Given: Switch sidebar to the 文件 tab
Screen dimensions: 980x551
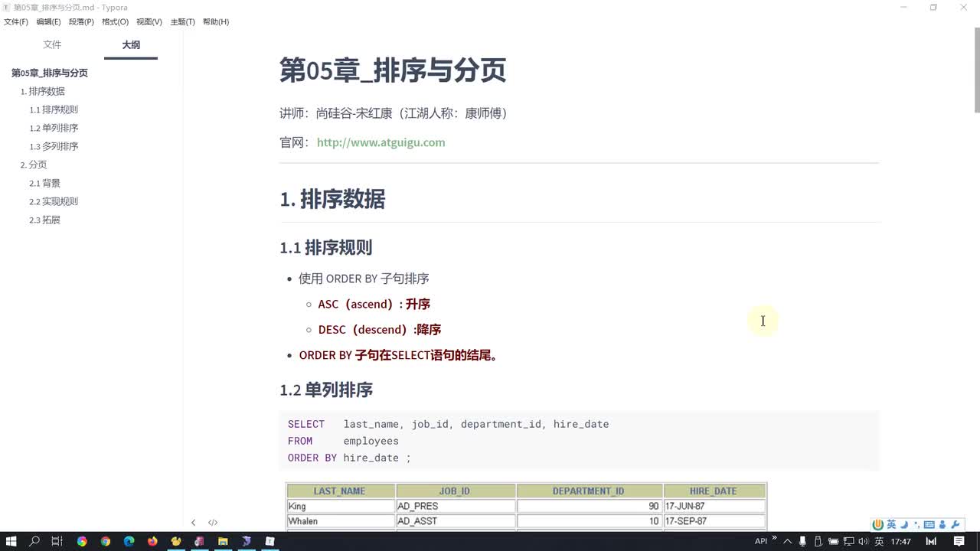Looking at the screenshot, I should (x=52, y=45).
